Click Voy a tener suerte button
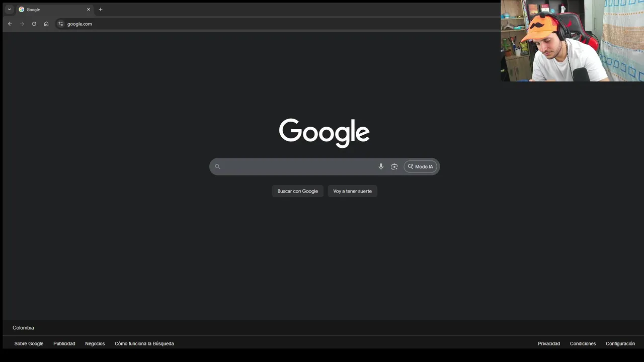Screen dimensions: 644x362 352,191
